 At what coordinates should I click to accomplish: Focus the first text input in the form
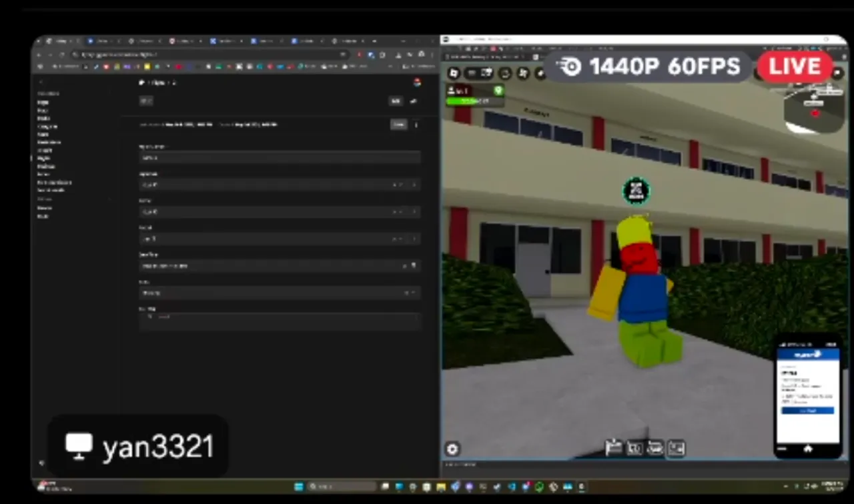(x=280, y=157)
